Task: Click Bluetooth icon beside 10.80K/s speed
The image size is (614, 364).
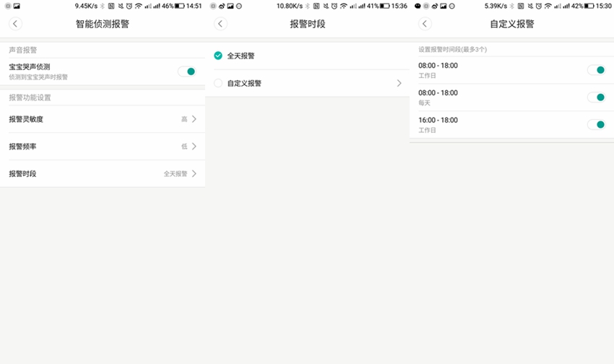Action: point(306,6)
